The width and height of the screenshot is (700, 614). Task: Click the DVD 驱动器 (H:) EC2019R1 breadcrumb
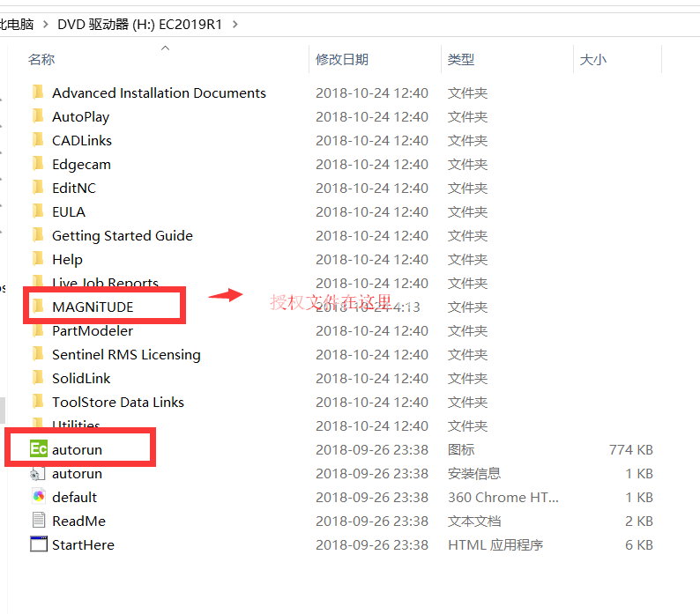(x=139, y=24)
